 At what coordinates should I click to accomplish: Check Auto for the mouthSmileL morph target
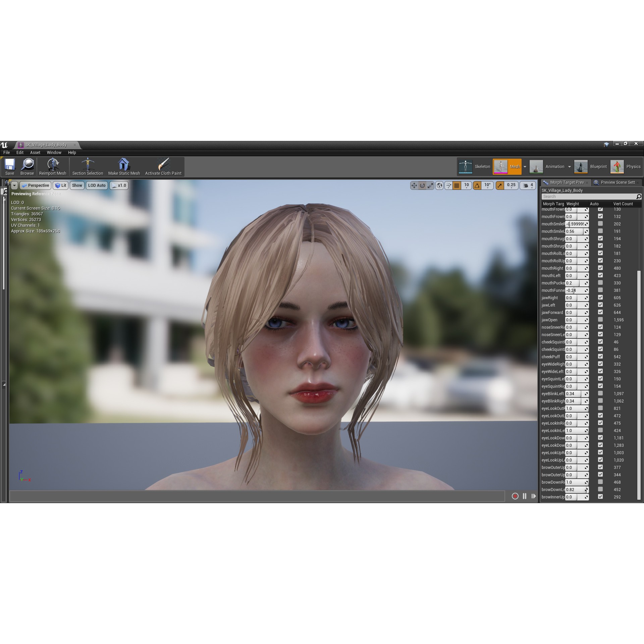tap(600, 231)
